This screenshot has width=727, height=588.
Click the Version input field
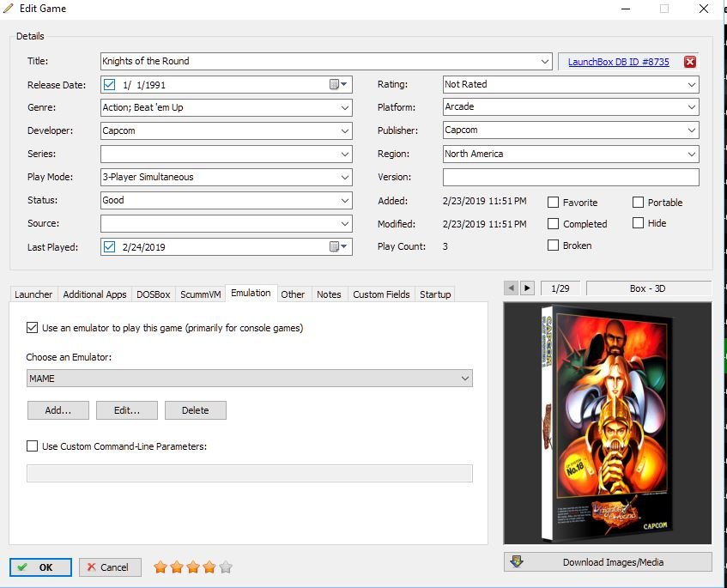pos(571,177)
